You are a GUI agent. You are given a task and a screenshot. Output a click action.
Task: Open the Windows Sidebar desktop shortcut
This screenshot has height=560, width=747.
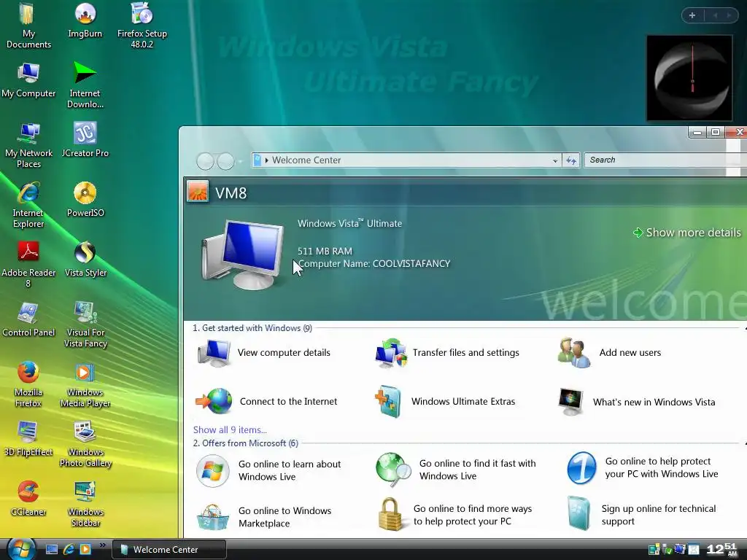point(85,505)
